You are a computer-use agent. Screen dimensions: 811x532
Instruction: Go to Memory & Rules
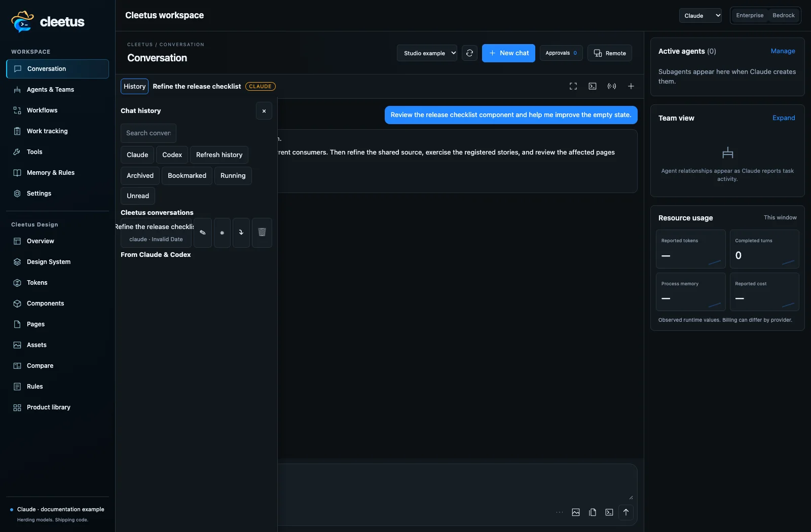(57, 173)
